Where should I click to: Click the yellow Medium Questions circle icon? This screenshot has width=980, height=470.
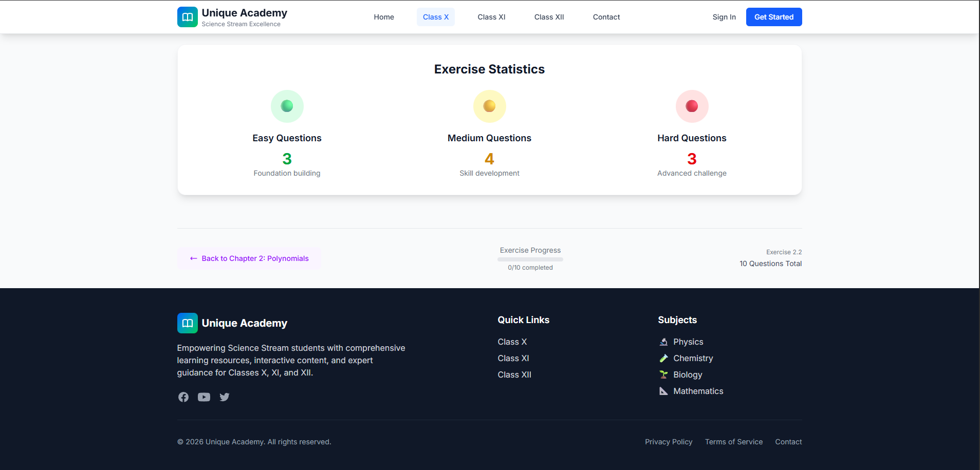coord(490,106)
